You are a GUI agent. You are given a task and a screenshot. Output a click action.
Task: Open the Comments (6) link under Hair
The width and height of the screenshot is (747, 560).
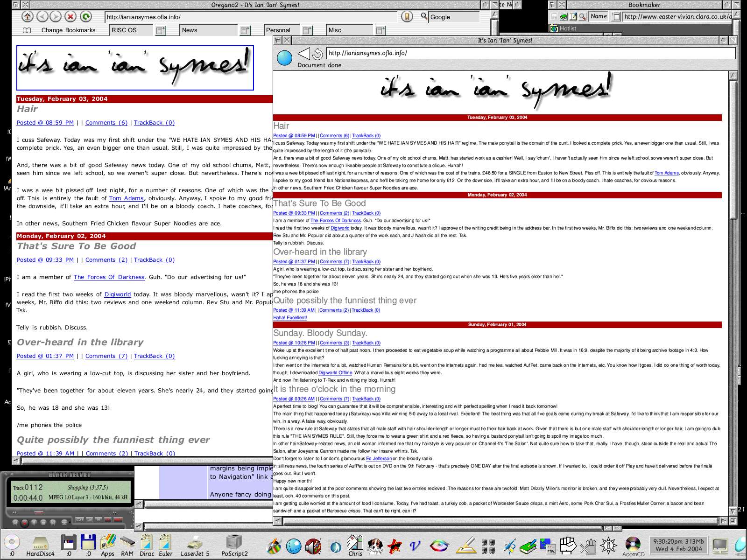(x=106, y=123)
